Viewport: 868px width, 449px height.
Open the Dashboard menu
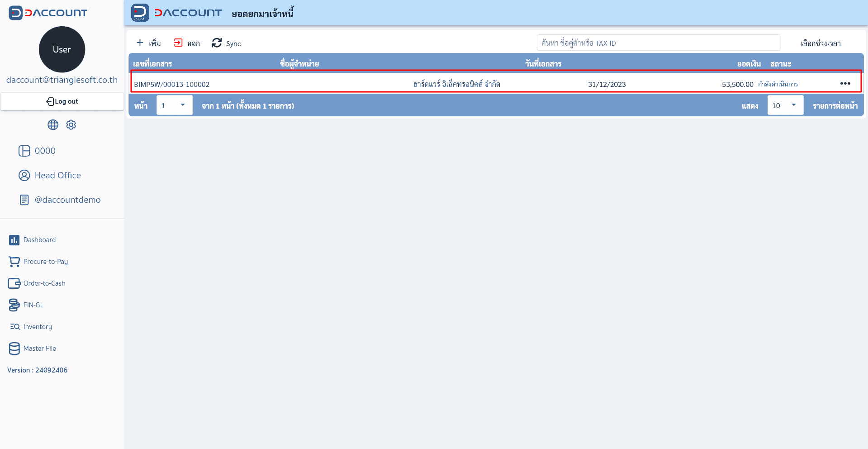click(x=39, y=240)
